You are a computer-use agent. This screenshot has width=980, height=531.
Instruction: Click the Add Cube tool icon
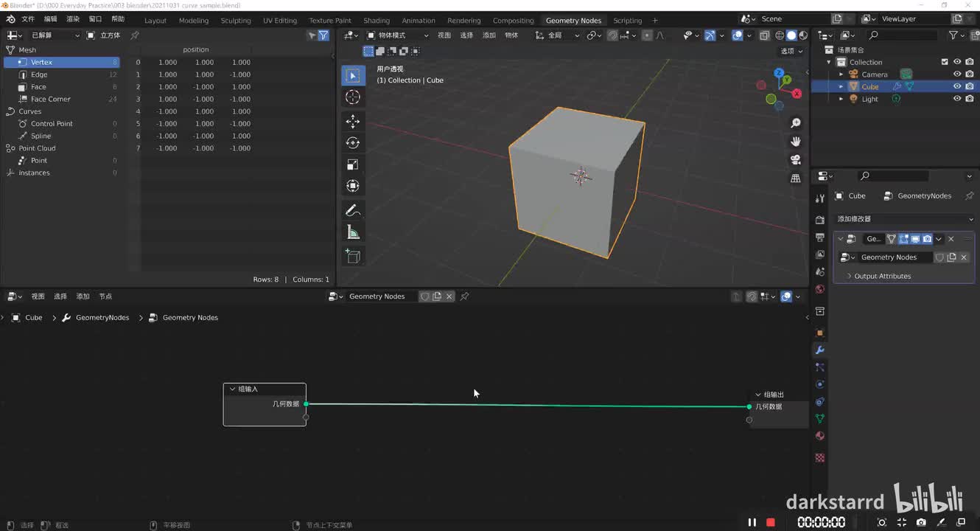click(x=353, y=256)
